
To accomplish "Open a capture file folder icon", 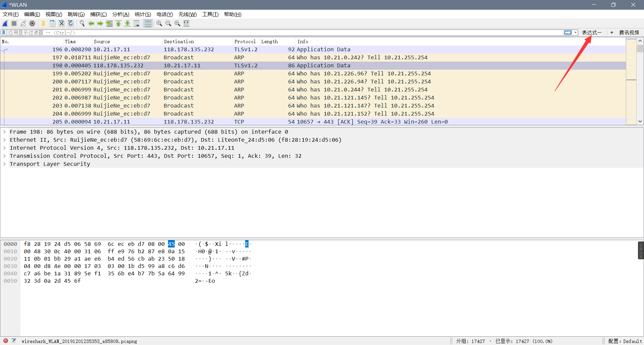I will pyautogui.click(x=43, y=23).
